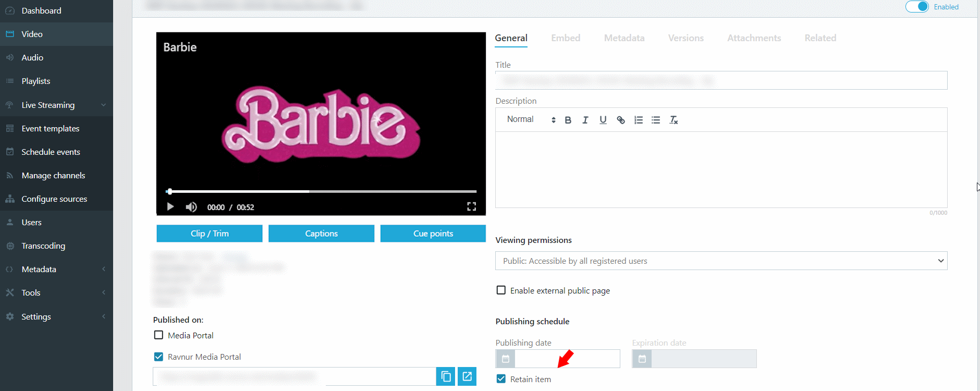Open the Video section in sidebar
This screenshot has height=391, width=980.
56,34
